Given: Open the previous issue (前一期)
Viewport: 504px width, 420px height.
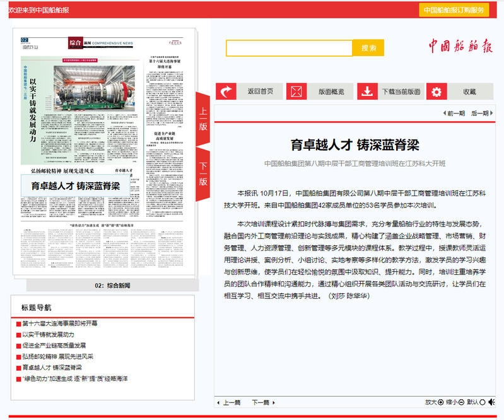Looking at the screenshot, I should [x=454, y=114].
